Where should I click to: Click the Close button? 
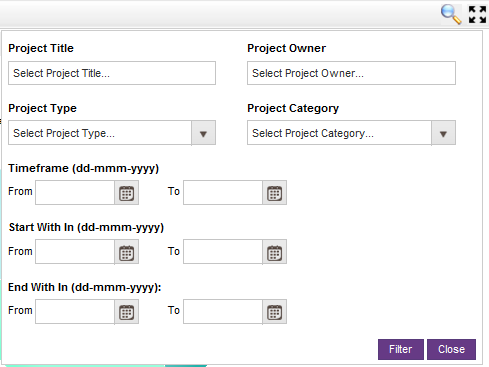click(451, 349)
